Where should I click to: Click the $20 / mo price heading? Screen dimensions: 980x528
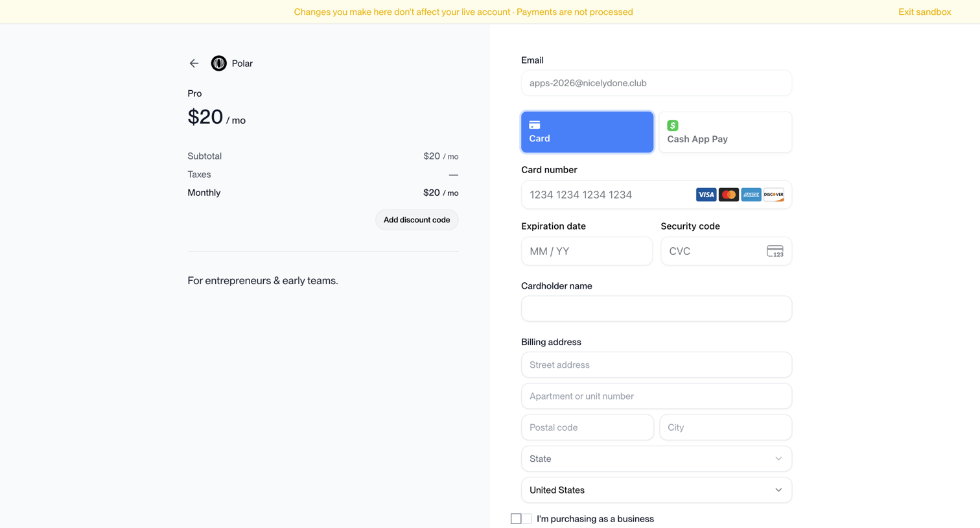[x=216, y=117]
